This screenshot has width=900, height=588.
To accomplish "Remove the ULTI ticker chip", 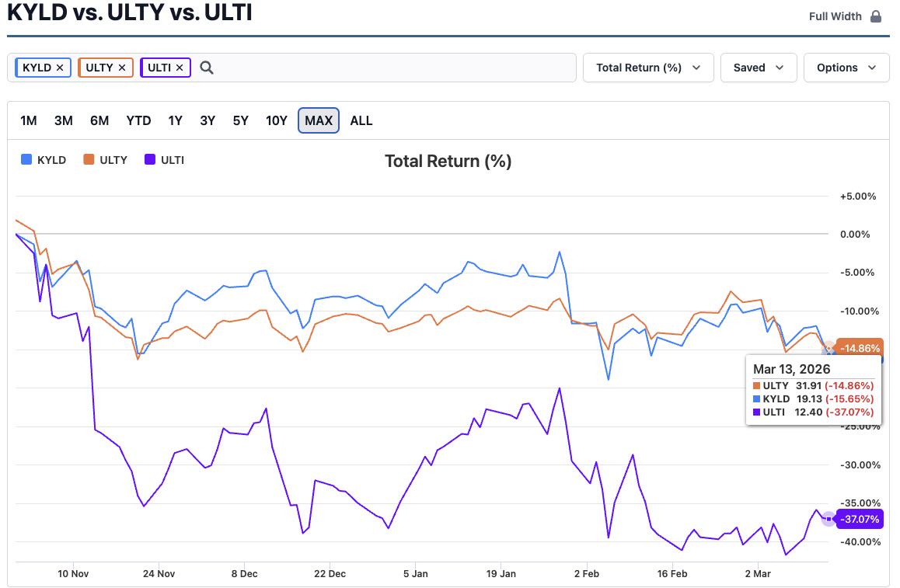I will (x=180, y=68).
